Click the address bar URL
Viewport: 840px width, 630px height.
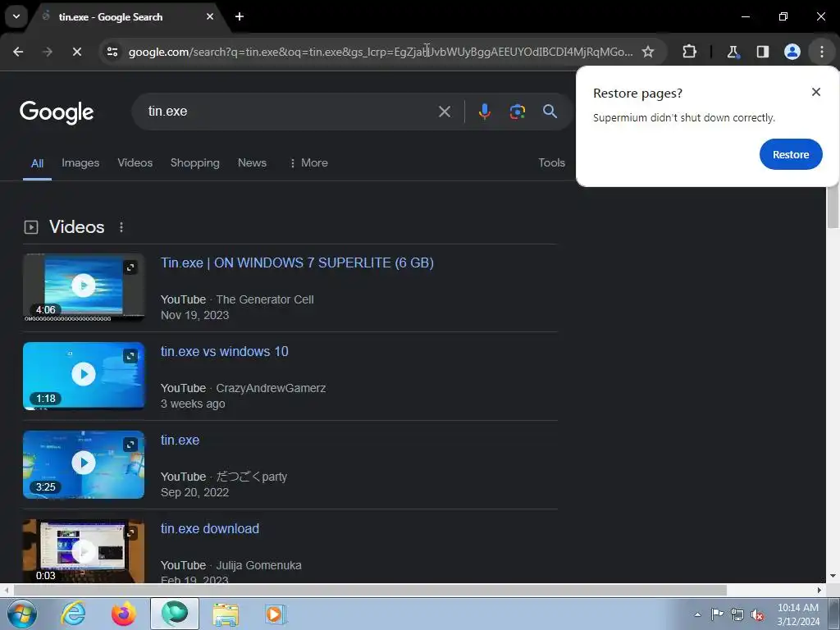381,52
